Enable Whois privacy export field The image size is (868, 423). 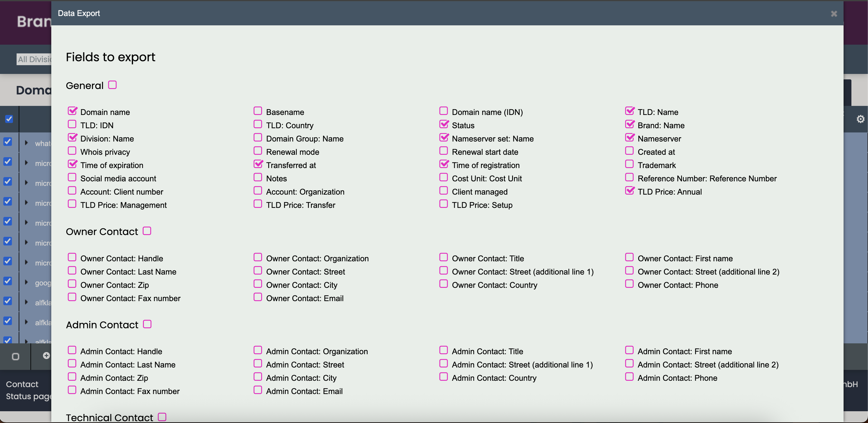pos(72,151)
